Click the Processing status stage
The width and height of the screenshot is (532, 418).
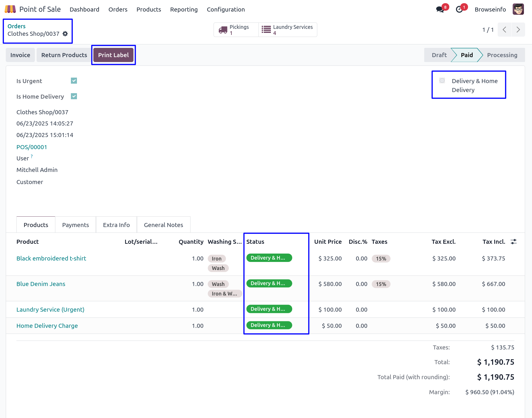point(502,55)
